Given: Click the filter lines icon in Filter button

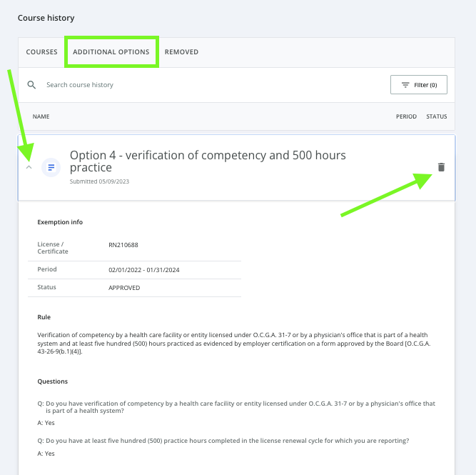Looking at the screenshot, I should [405, 85].
